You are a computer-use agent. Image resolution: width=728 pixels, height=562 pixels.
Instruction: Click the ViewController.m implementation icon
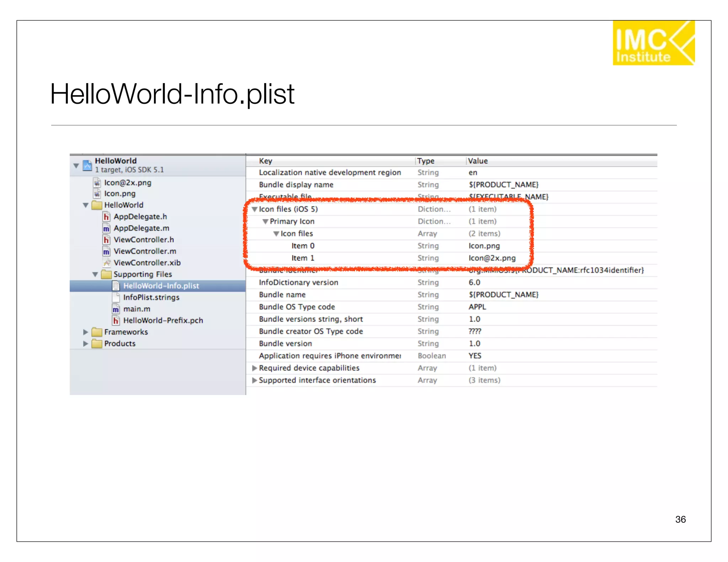pyautogui.click(x=106, y=251)
